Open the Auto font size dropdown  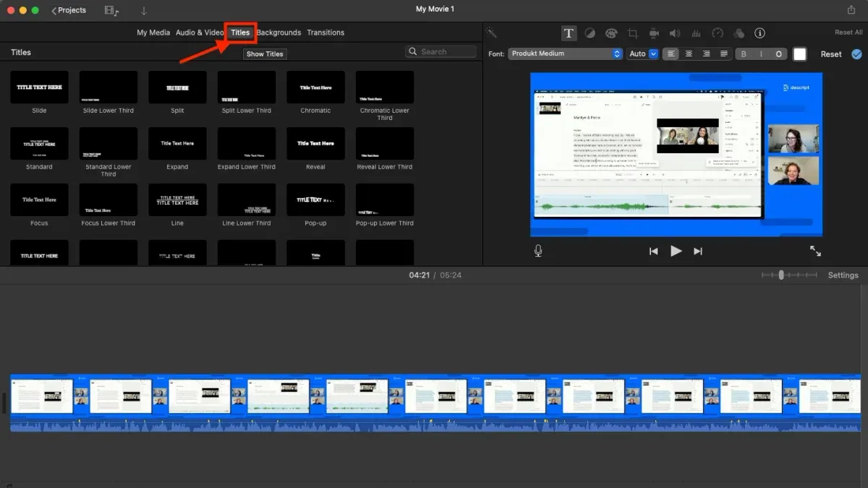pos(642,53)
